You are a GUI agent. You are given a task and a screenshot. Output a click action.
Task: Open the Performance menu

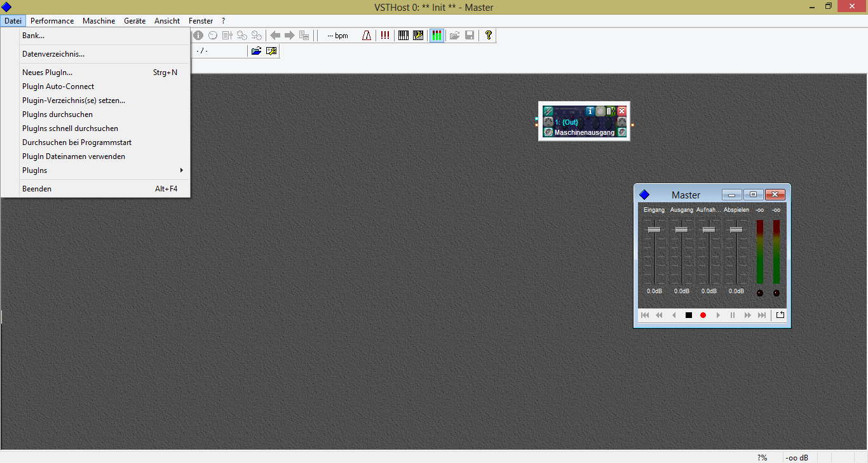pyautogui.click(x=52, y=21)
